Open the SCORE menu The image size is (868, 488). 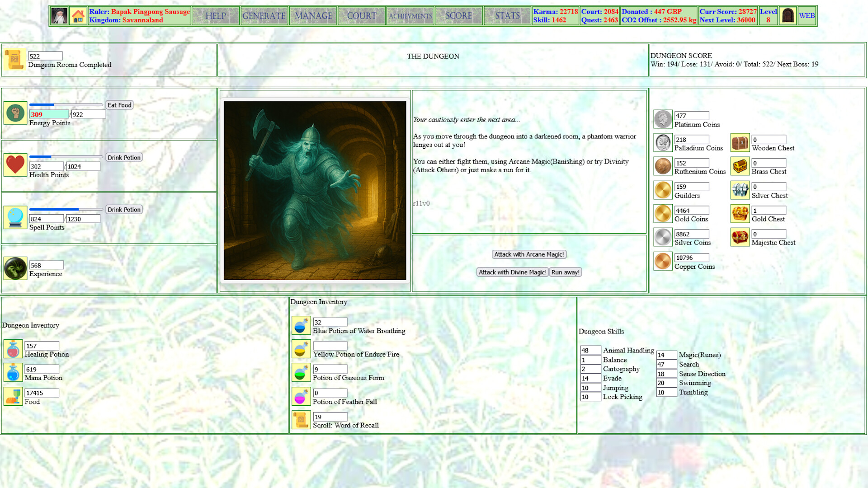(x=459, y=16)
